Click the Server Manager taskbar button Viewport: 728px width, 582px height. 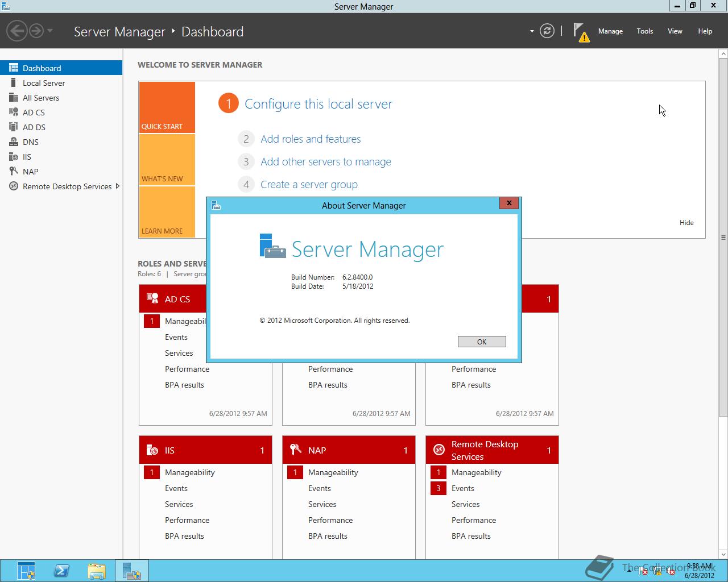[132, 571]
